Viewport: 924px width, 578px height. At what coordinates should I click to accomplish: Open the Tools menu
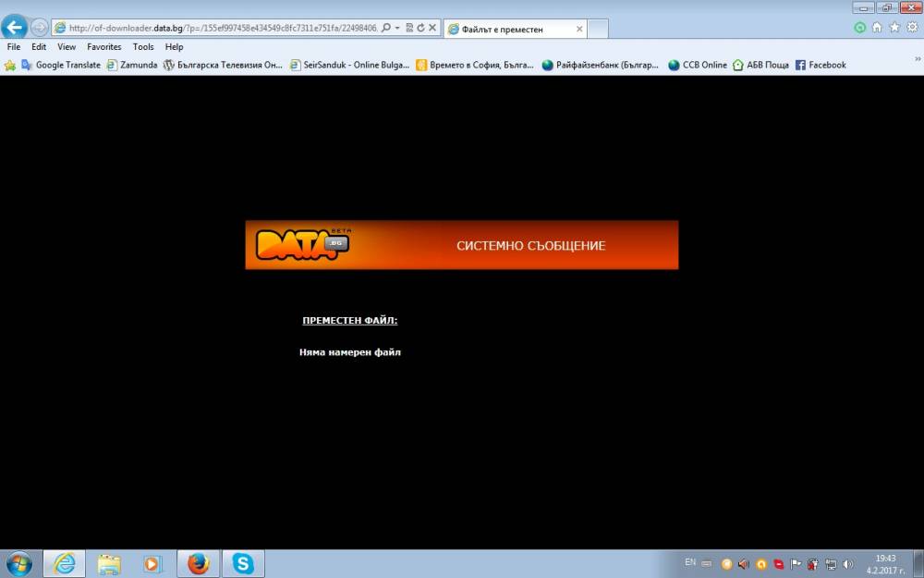pyautogui.click(x=143, y=46)
